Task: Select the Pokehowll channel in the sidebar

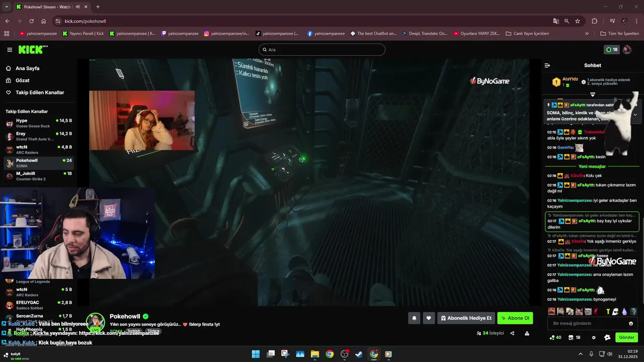Action: [x=38, y=163]
